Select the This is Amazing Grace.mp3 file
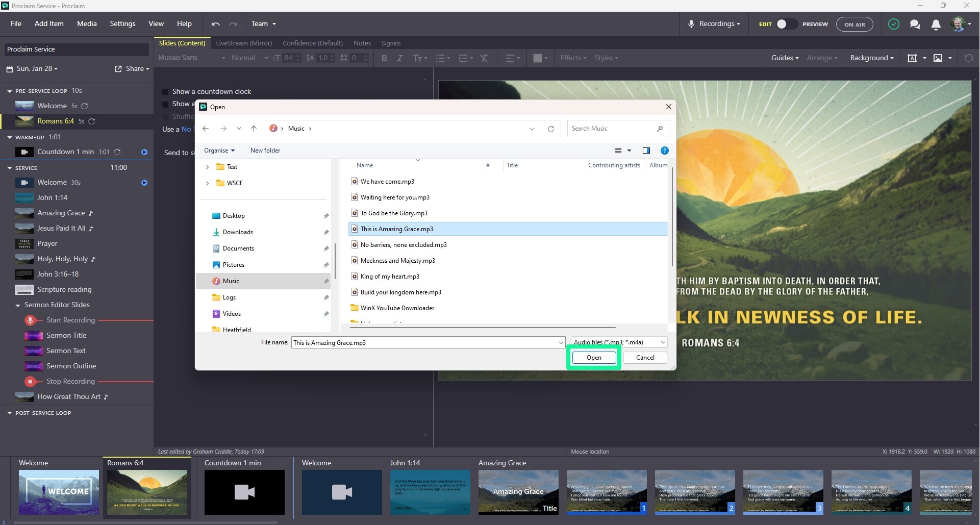 tap(397, 229)
